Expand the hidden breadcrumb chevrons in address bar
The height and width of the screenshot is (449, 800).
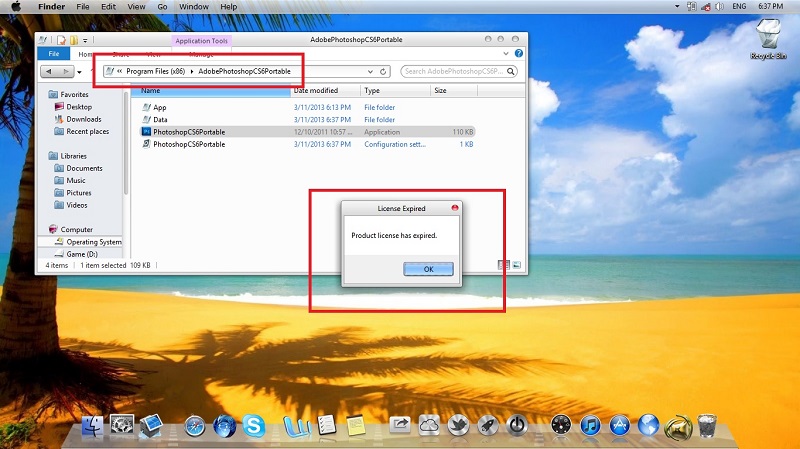tap(119, 71)
